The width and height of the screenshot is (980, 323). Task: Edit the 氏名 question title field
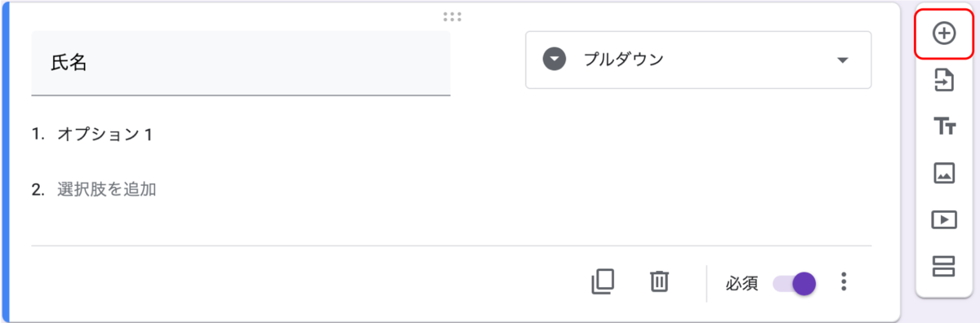click(x=241, y=64)
